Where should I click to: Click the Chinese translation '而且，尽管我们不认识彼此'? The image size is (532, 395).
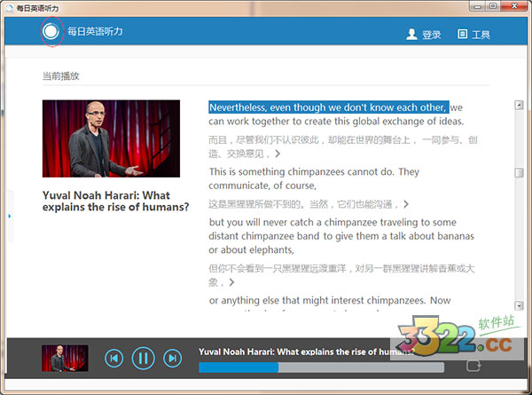click(342, 146)
